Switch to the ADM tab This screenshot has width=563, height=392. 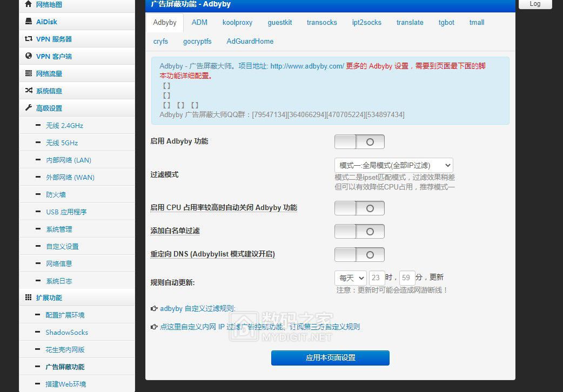point(199,22)
